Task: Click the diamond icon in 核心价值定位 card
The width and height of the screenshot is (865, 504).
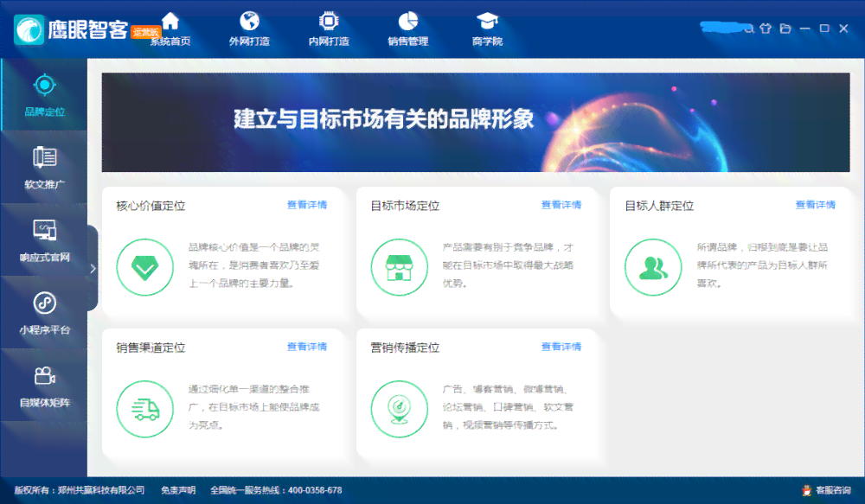Action: [145, 267]
